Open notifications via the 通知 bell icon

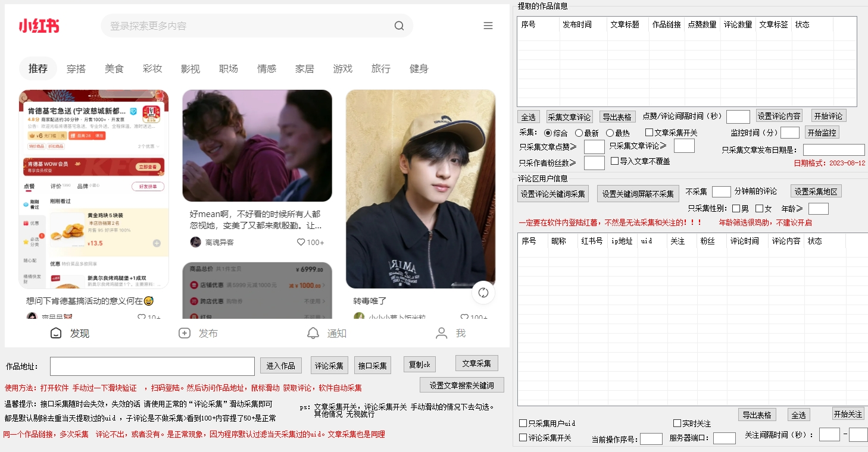[314, 333]
